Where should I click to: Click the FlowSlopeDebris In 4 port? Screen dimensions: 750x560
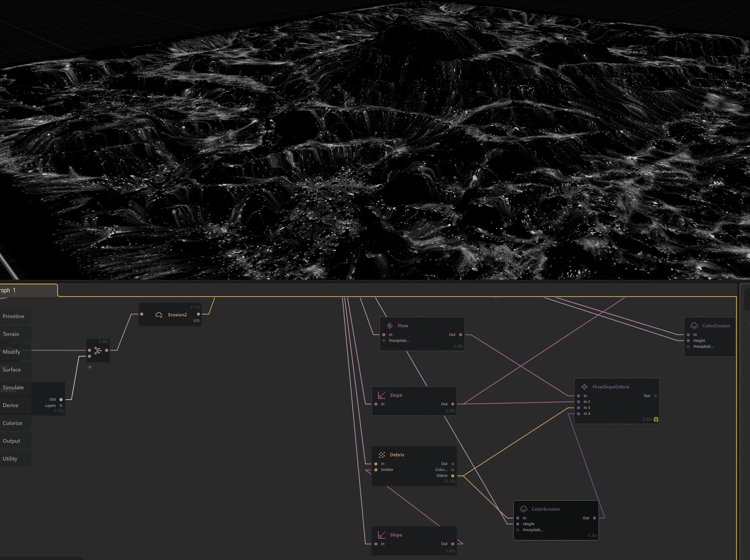[x=579, y=414]
